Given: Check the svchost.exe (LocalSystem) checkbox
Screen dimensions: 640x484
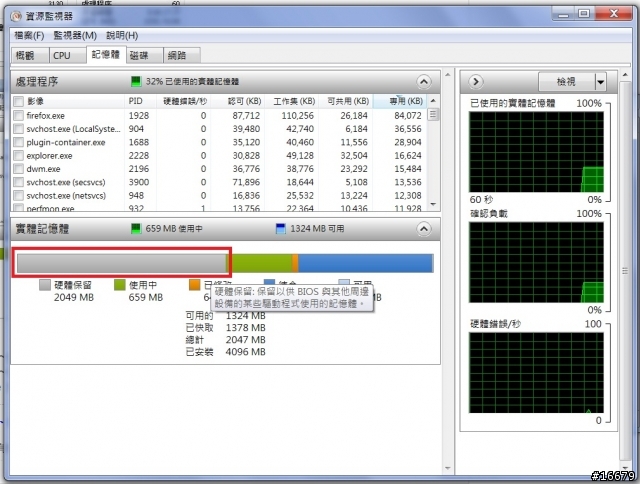Looking at the screenshot, I should click(x=18, y=129).
